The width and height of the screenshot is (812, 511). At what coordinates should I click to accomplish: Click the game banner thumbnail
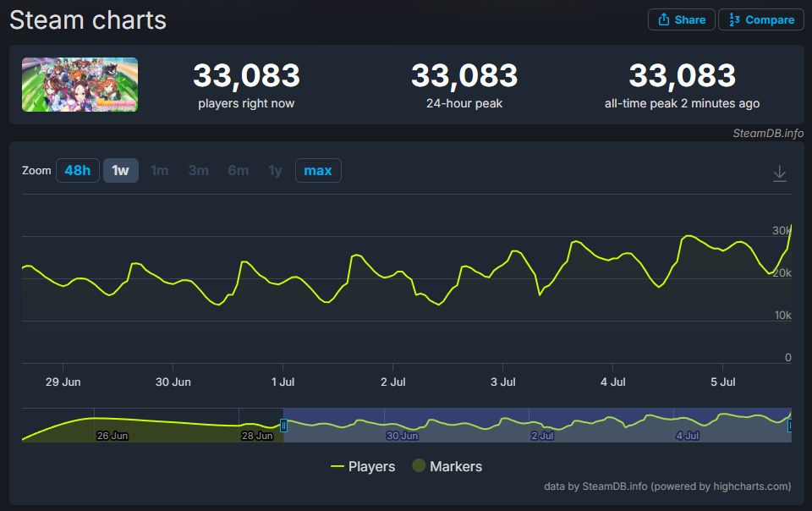pos(80,85)
